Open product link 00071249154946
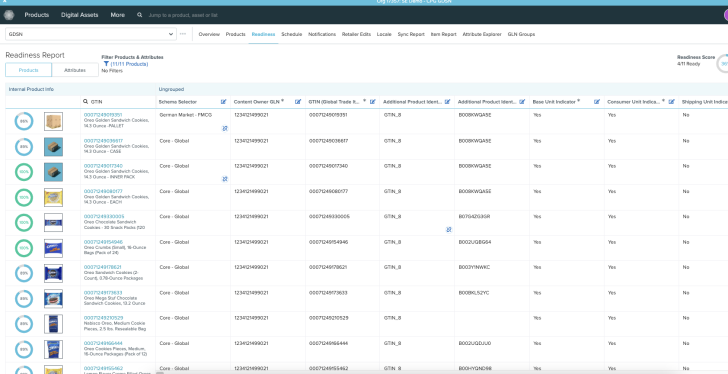 103,242
